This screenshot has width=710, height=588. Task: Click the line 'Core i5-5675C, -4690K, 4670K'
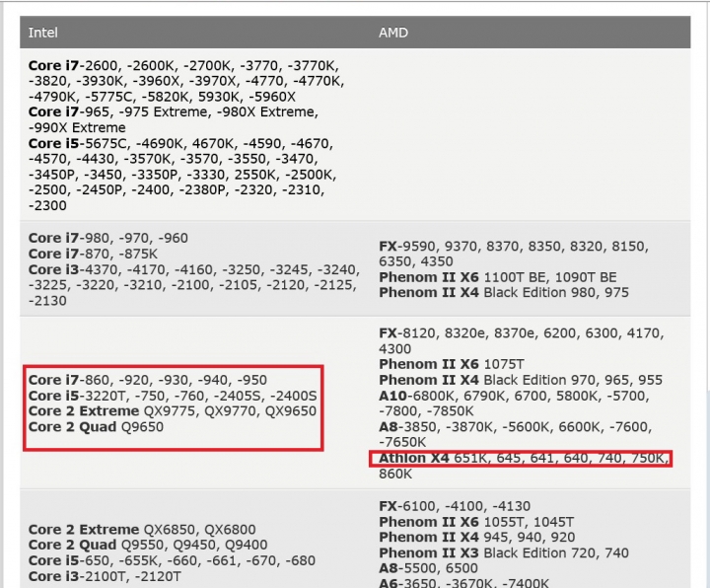[x=180, y=144]
